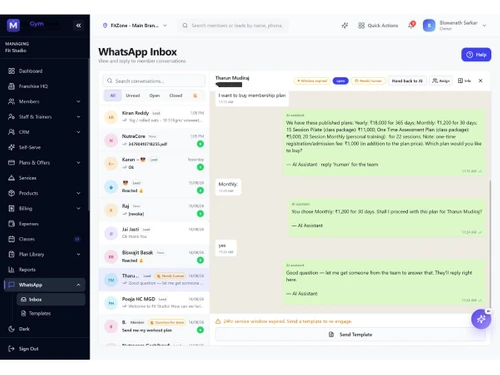Screen dimensions: 500x375
Task: Collapse the sidebar with double-chevron icon
Action: pos(78,25)
